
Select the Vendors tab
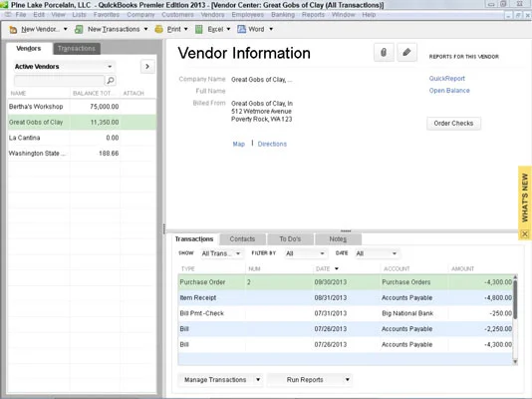(29, 49)
